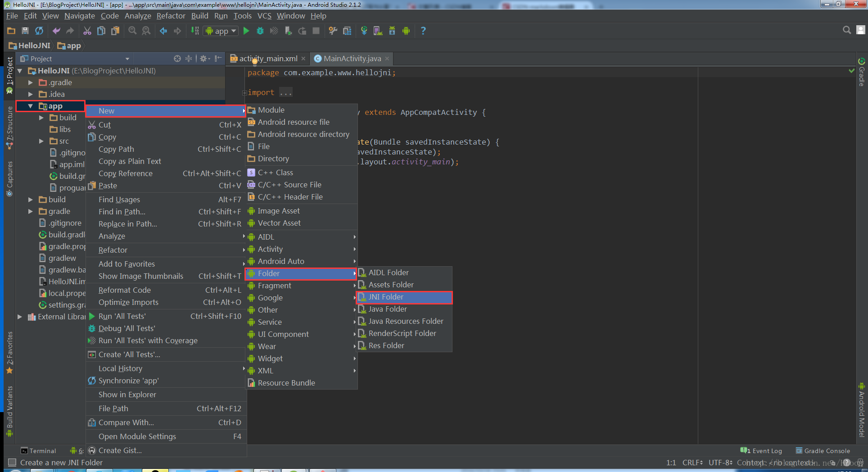The width and height of the screenshot is (868, 472).
Task: Click the Cut scissors toolbar icon
Action: click(x=87, y=31)
